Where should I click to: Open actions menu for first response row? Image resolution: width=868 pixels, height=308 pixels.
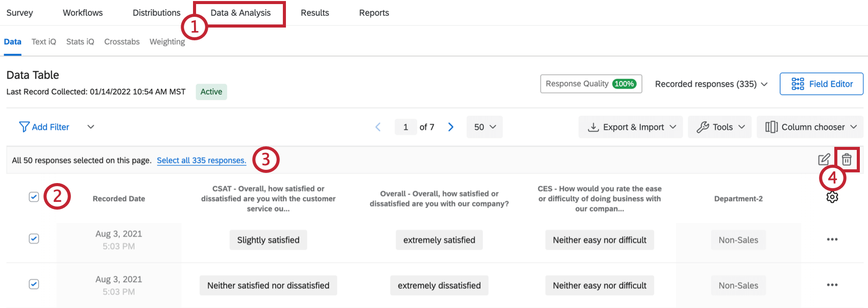pos(832,240)
